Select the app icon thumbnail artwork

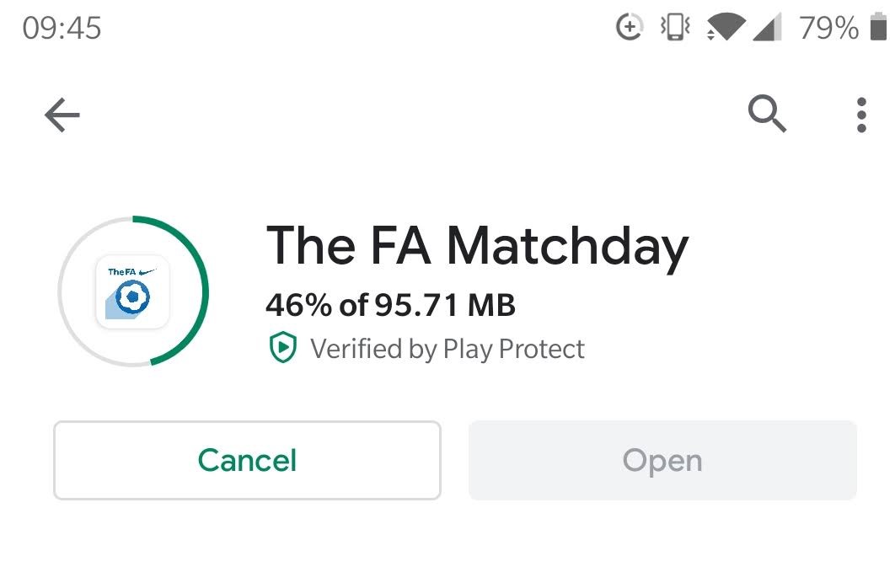[131, 292]
